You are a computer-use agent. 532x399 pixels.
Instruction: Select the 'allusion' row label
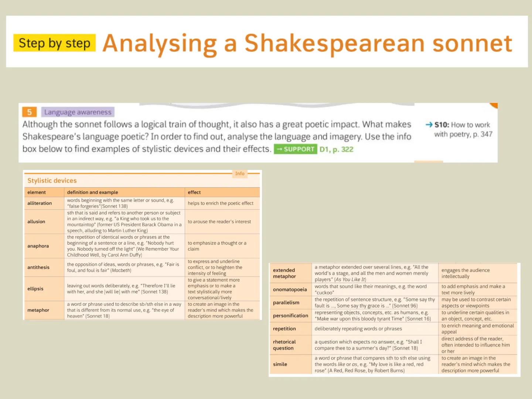[36, 222]
